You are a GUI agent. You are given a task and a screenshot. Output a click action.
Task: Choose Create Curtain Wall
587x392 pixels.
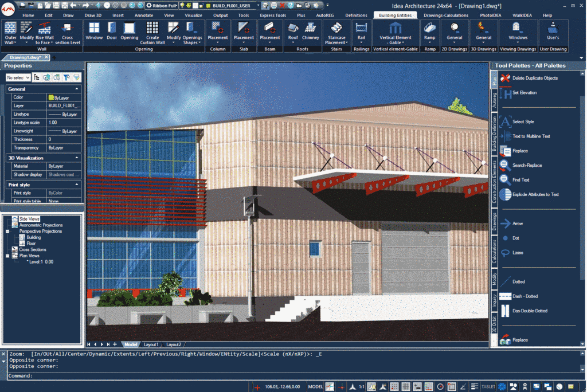point(152,33)
